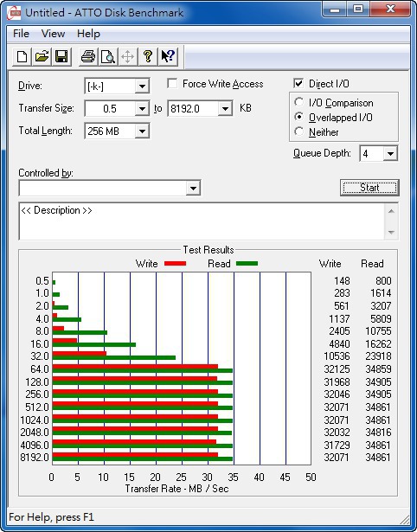Click the New document toolbar icon
Image resolution: width=417 pixels, height=532 pixels.
coord(22,56)
